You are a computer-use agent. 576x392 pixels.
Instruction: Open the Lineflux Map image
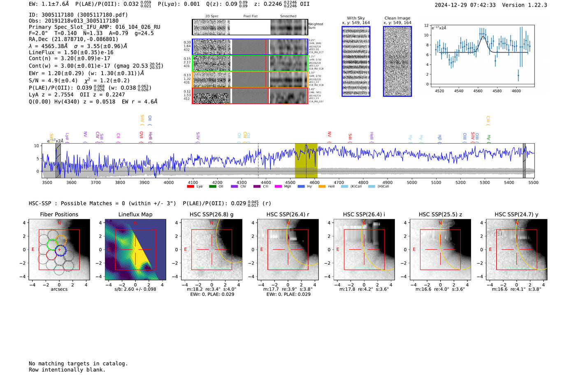coord(135,250)
